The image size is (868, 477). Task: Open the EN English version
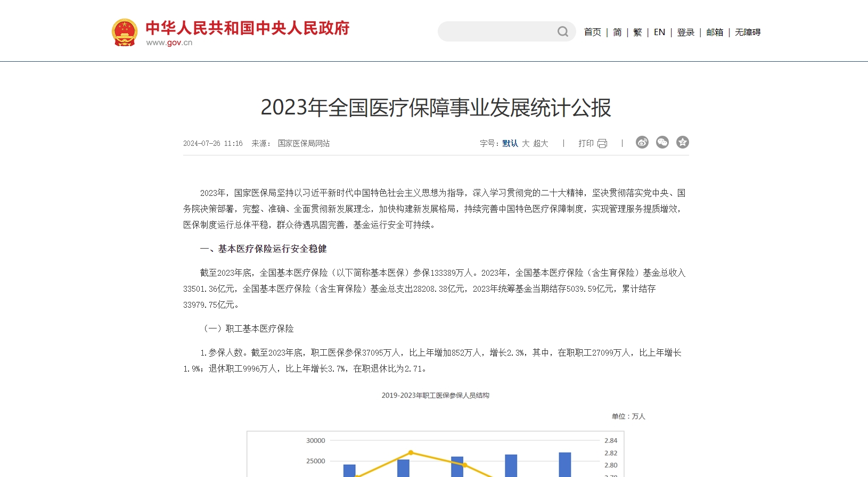tap(659, 32)
